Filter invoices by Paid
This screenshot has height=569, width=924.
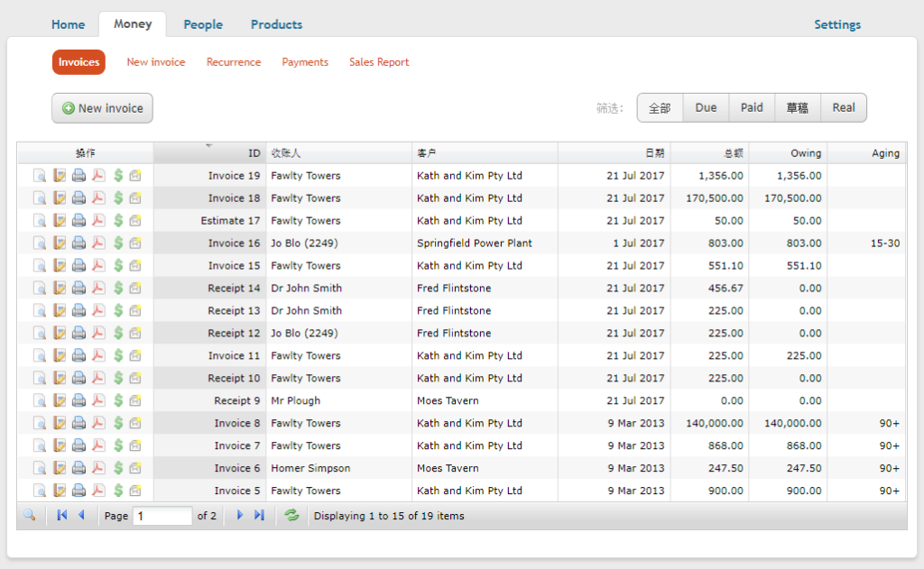click(x=752, y=108)
